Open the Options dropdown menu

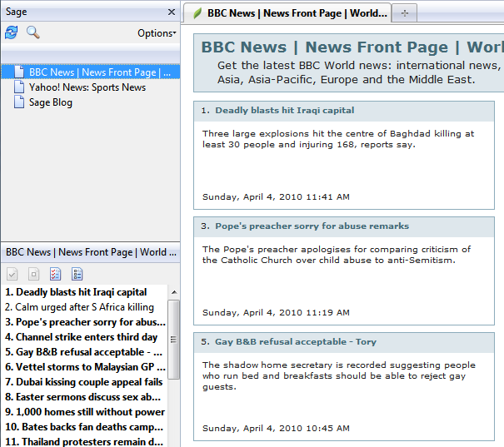(157, 33)
